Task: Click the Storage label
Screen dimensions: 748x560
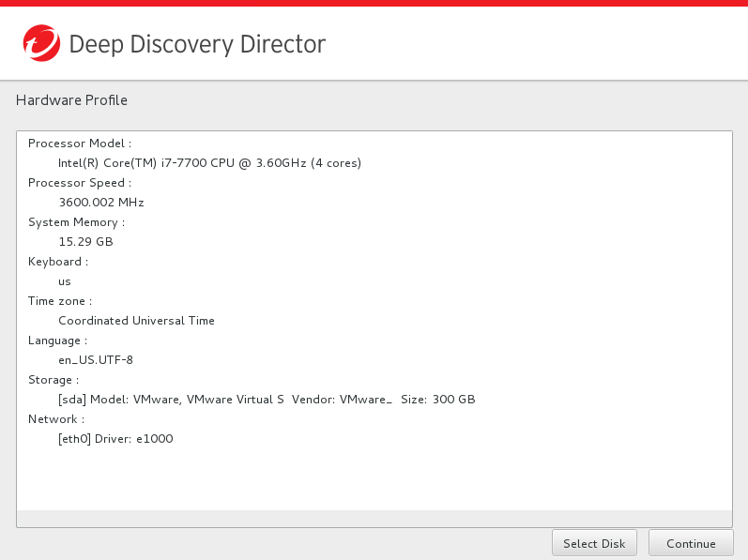Action: [x=53, y=380]
